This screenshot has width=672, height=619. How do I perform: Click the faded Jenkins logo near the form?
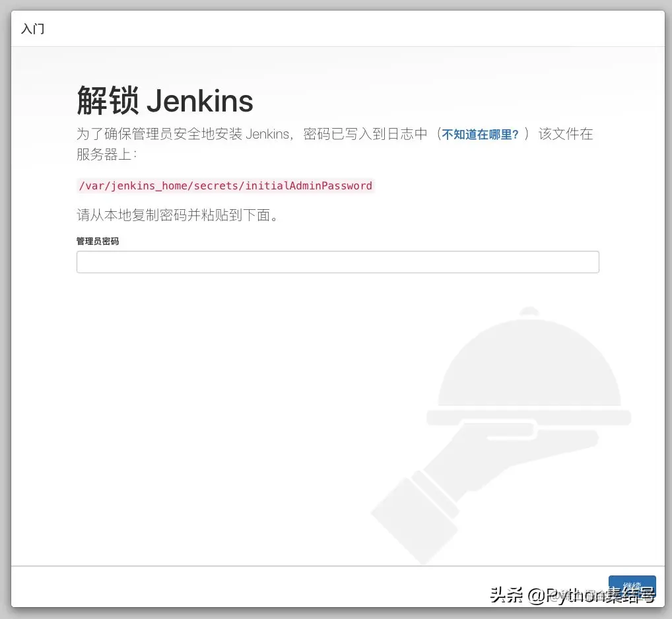tap(521, 429)
